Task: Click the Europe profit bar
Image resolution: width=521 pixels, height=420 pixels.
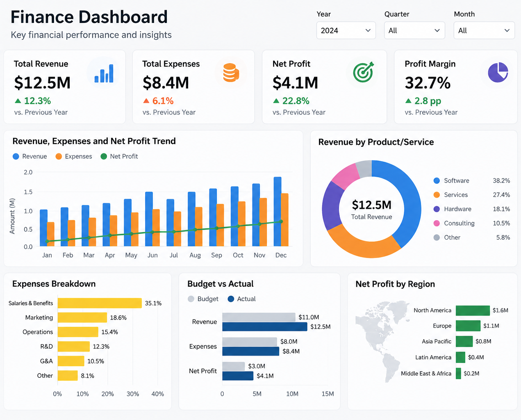Action: (468, 326)
